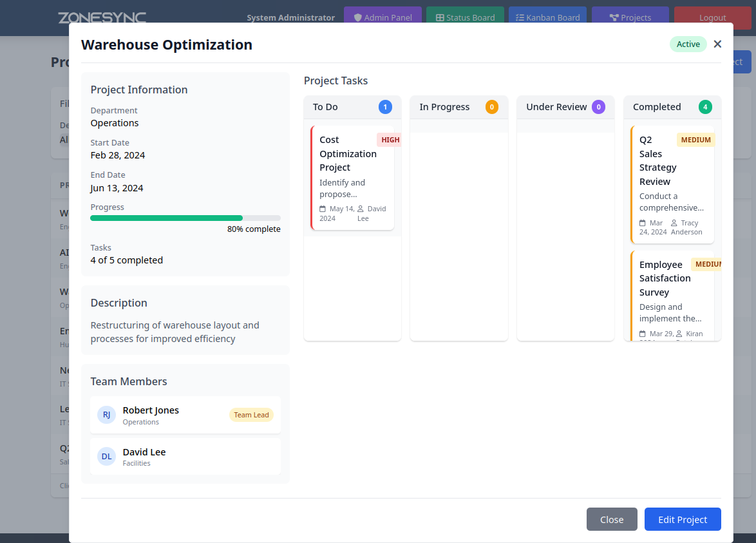Click assignee icon beside Kiran
756x543 pixels.
(x=679, y=334)
